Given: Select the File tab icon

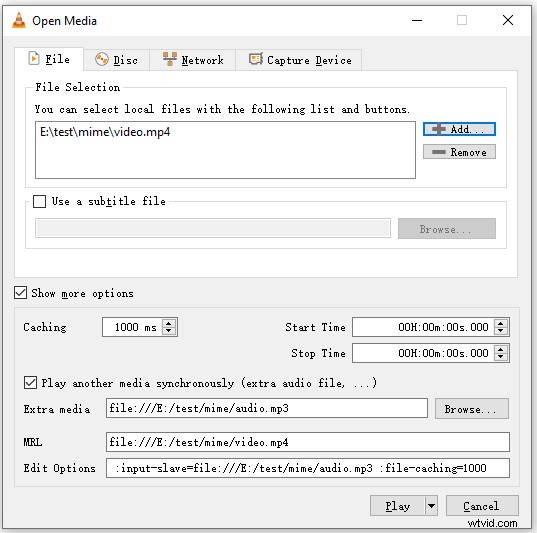Looking at the screenshot, I should tap(34, 59).
